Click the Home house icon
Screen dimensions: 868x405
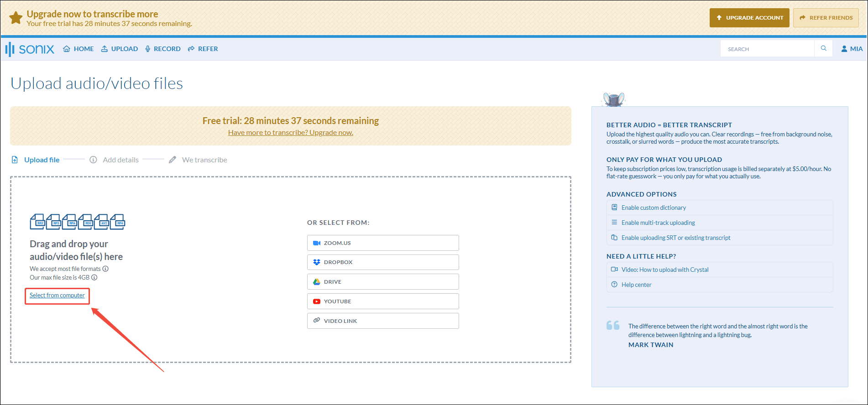[67, 49]
